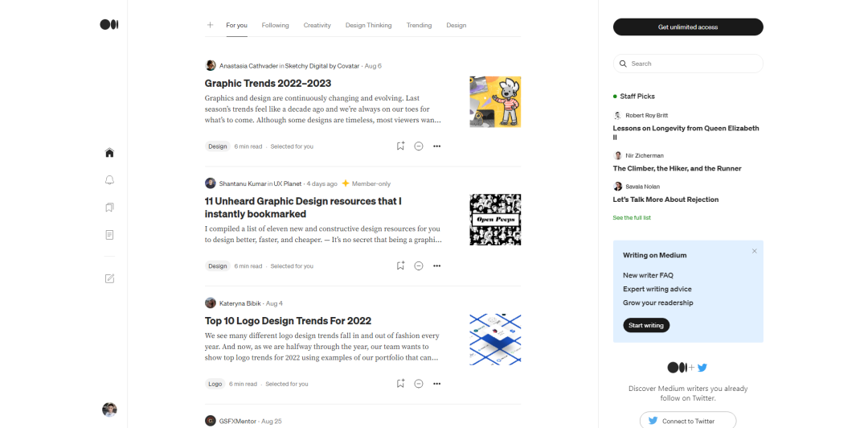The image size is (868, 428).
Task: Open the Notifications bell icon
Action: click(109, 180)
